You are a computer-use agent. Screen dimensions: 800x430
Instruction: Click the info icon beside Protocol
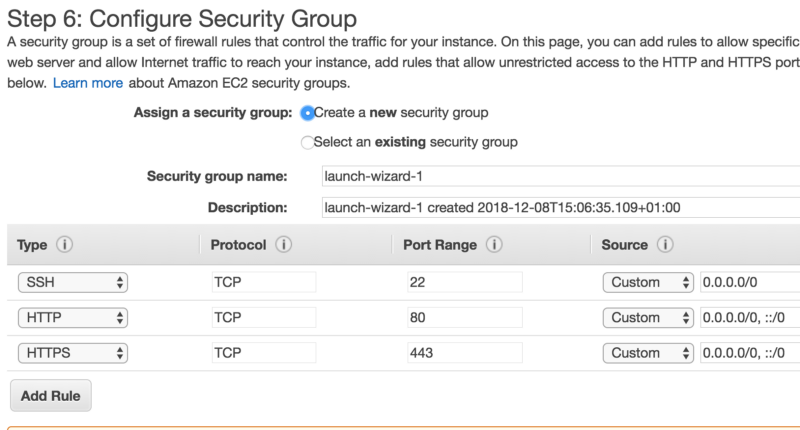pyautogui.click(x=284, y=244)
